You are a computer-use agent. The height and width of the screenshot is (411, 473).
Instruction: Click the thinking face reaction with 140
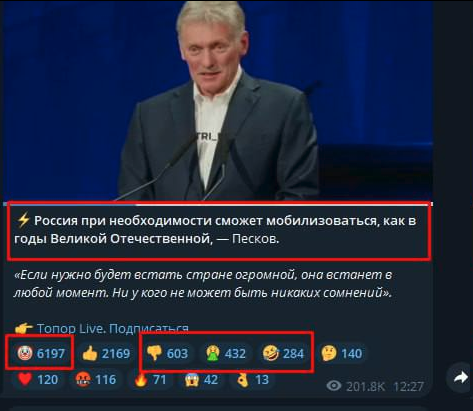pos(342,353)
